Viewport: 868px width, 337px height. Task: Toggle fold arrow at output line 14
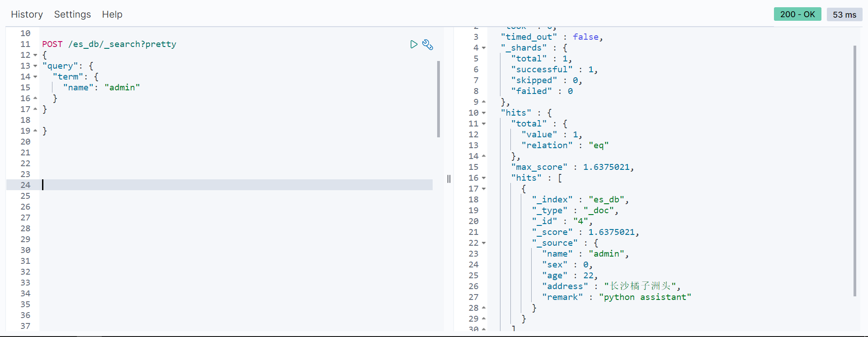coord(484,156)
